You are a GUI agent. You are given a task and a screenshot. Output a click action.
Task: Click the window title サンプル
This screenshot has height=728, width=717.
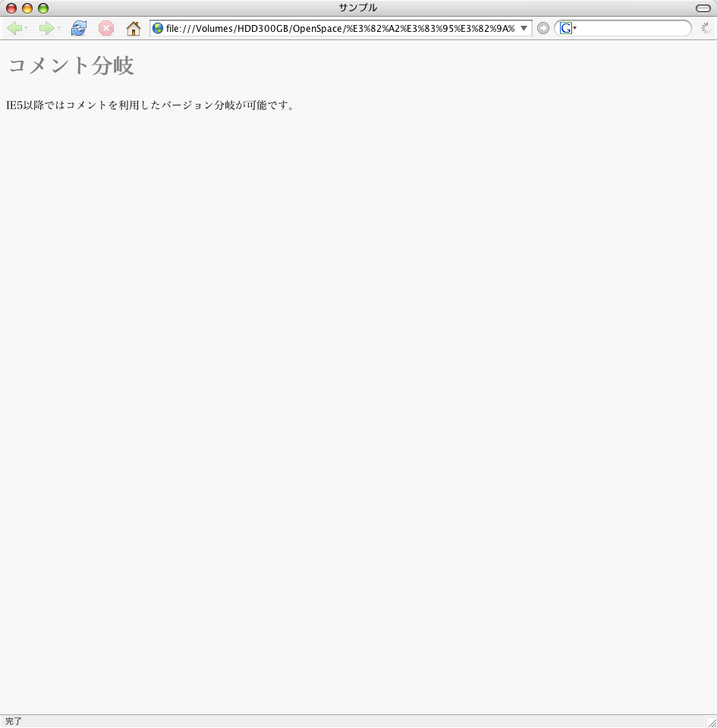pyautogui.click(x=357, y=8)
